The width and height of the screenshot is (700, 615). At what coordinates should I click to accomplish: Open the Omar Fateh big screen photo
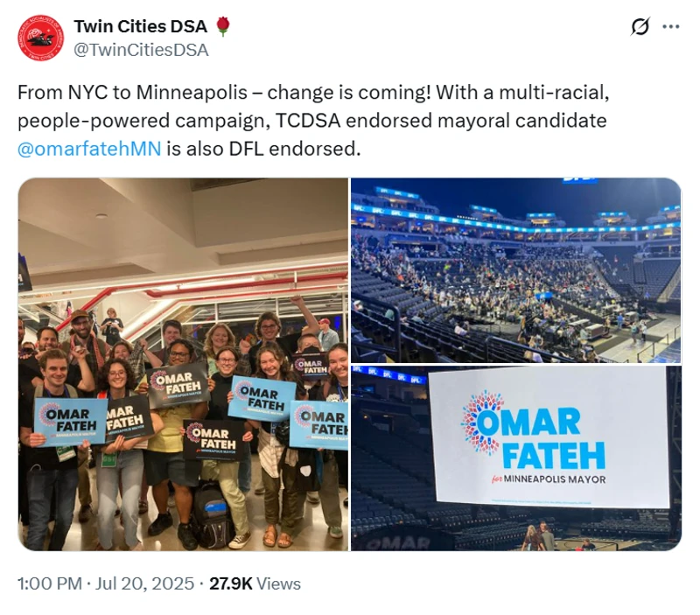coord(515,458)
